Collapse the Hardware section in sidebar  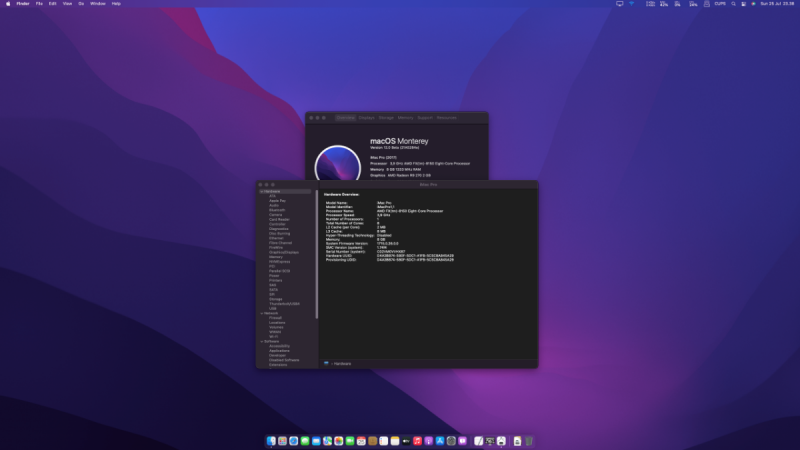click(261, 191)
